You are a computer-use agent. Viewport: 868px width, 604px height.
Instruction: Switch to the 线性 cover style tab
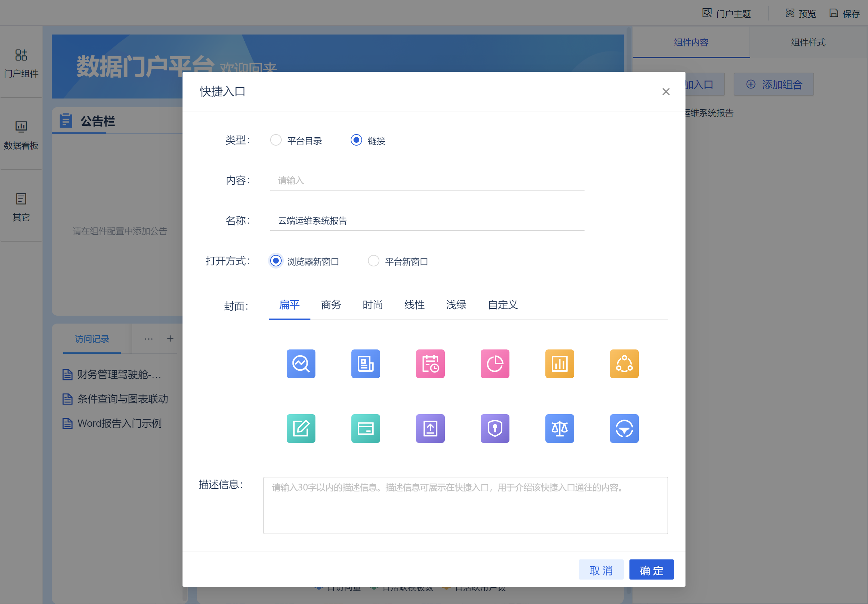pos(414,305)
